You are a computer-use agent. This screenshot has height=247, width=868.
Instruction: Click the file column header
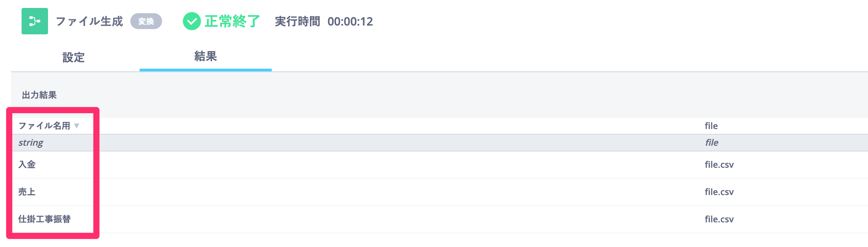(711, 126)
